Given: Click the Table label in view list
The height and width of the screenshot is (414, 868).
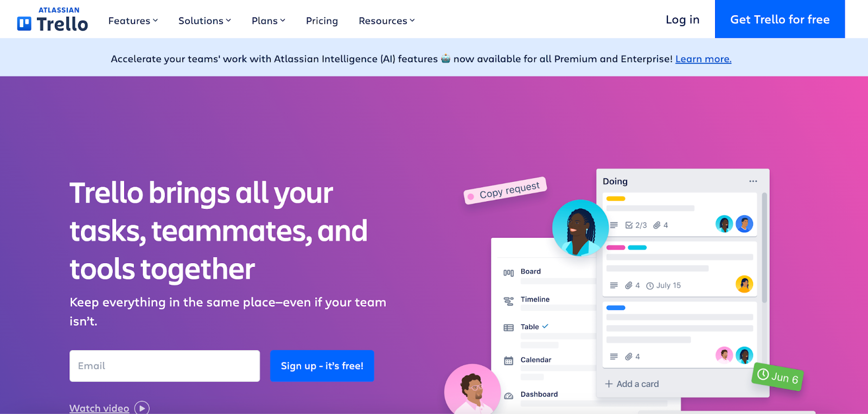Looking at the screenshot, I should (x=529, y=327).
